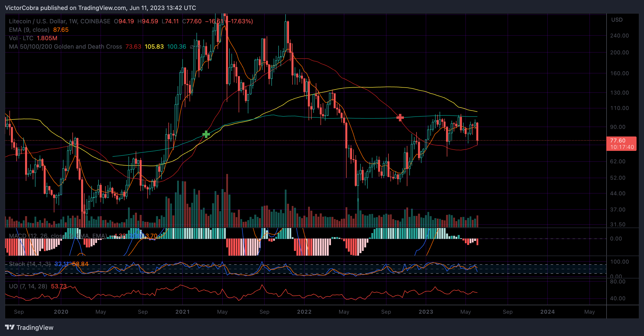
Task: Click the 37.00 price axis label
Action: coord(617,209)
